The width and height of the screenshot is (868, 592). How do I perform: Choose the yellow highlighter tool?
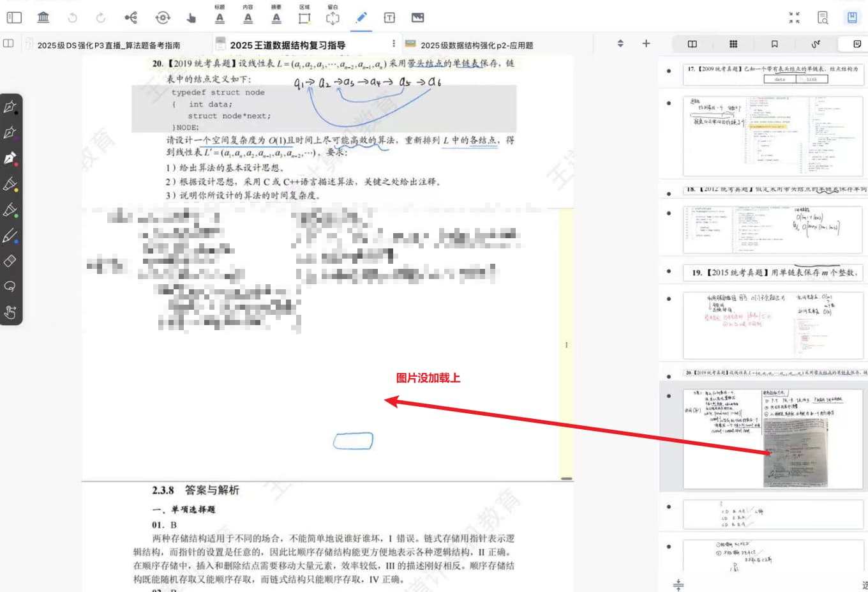pyautogui.click(x=10, y=185)
